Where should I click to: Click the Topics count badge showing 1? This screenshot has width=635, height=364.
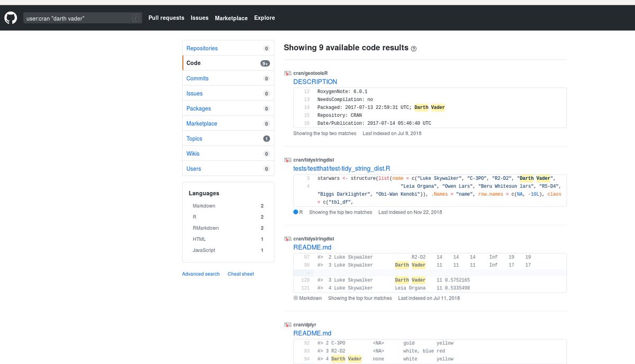pos(267,139)
